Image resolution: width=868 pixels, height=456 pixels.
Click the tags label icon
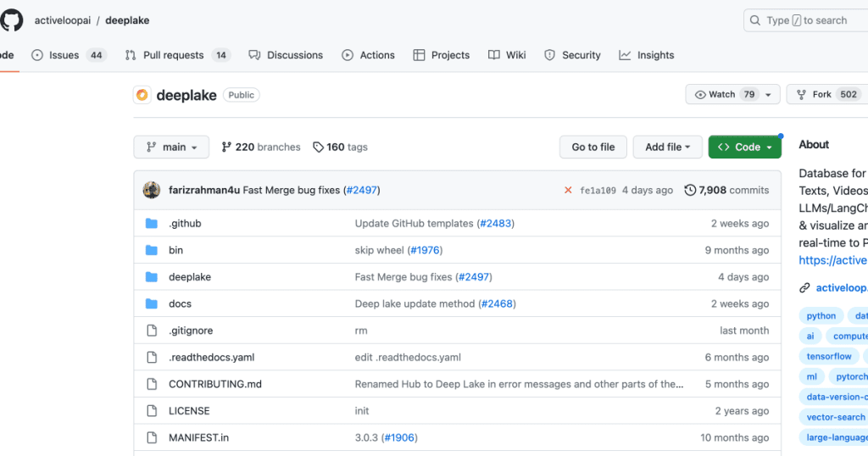pyautogui.click(x=319, y=147)
